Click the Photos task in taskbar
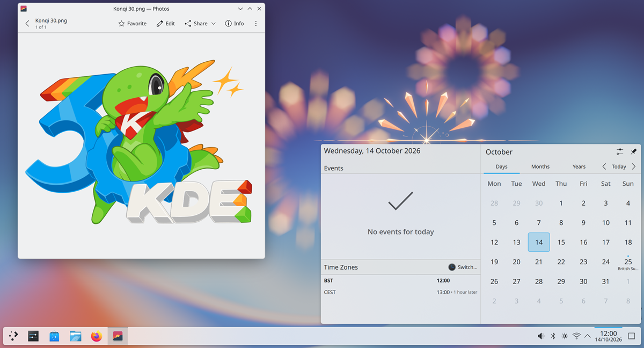Image resolution: width=644 pixels, height=348 pixels. [118, 336]
